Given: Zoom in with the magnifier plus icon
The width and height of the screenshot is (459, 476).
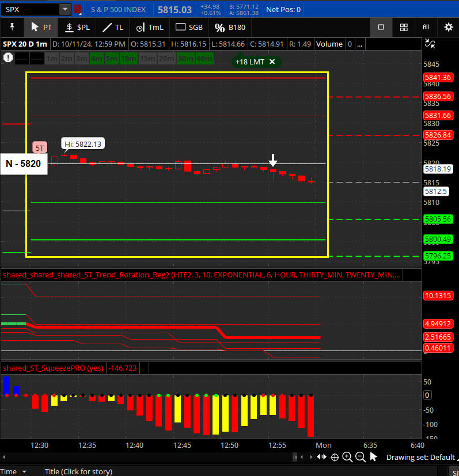Looking at the screenshot, I should (x=347, y=457).
